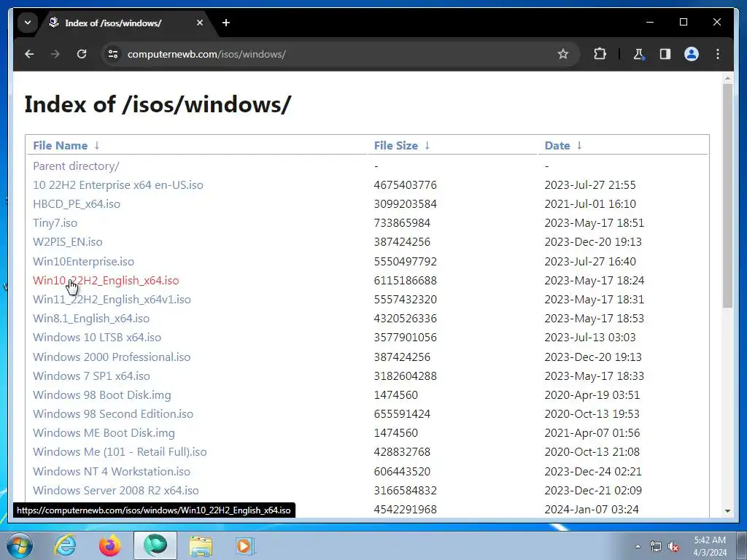The image size is (747, 560).
Task: Open Windows Explorer folder in taskbar
Action: tap(201, 545)
